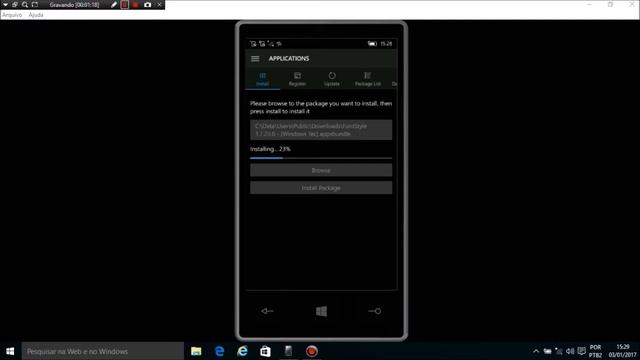Click the taskbar search box
This screenshot has width=640, height=360.
(x=102, y=351)
